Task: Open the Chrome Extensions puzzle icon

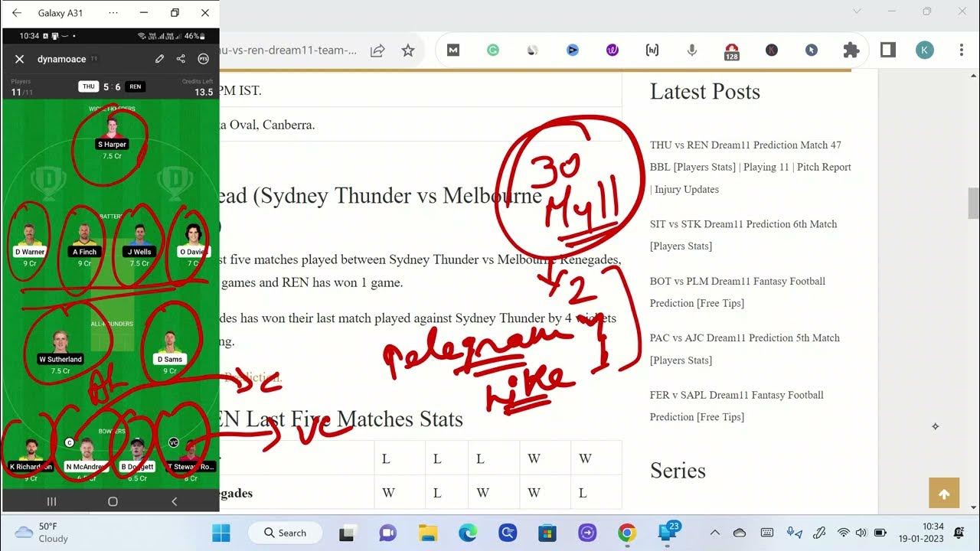Action: coord(851,51)
